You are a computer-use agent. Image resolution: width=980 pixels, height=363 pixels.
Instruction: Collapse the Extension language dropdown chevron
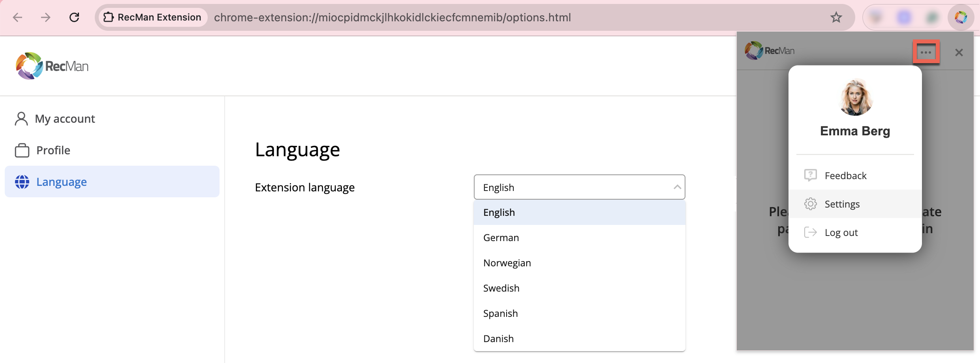[x=677, y=187]
